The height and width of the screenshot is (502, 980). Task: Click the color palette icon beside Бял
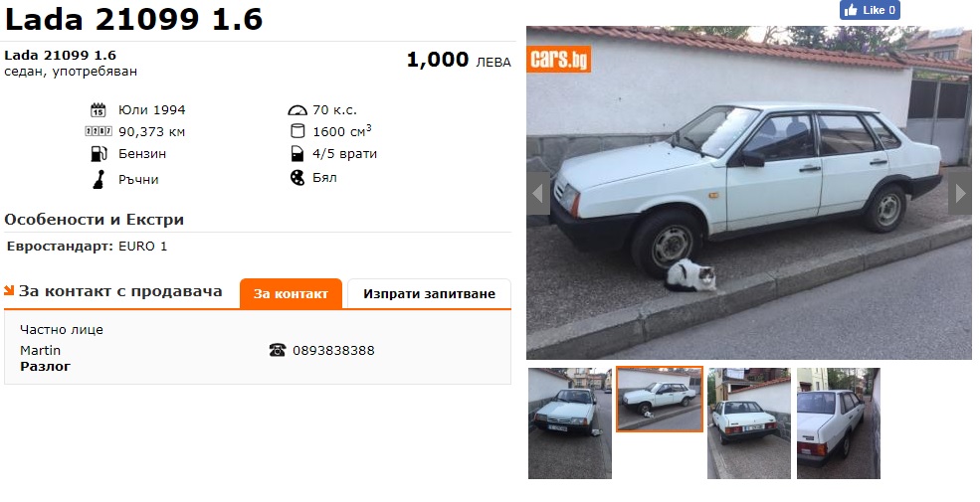coord(297,178)
